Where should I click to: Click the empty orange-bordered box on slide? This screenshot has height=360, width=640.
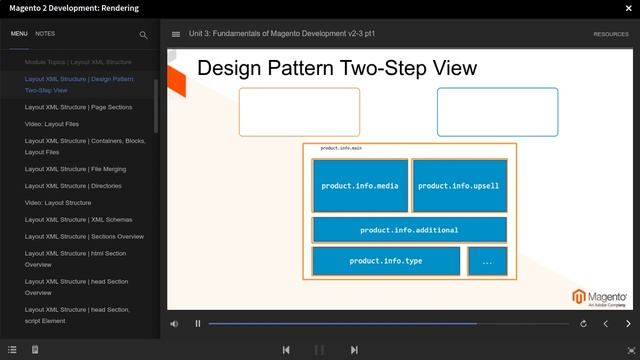point(300,112)
